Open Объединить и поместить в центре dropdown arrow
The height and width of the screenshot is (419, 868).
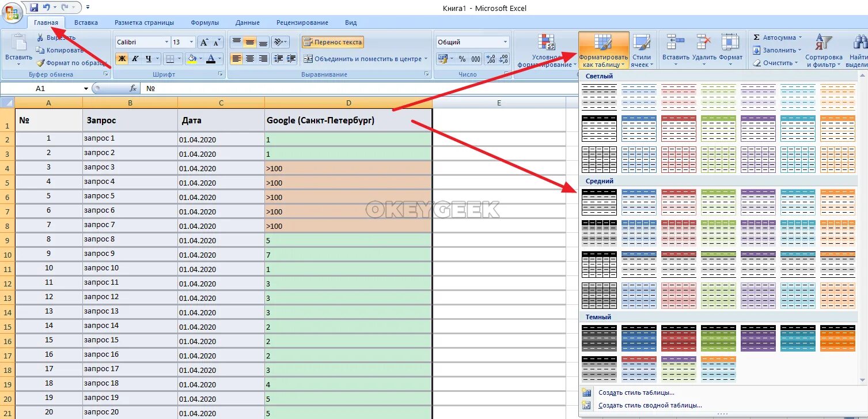tap(426, 59)
